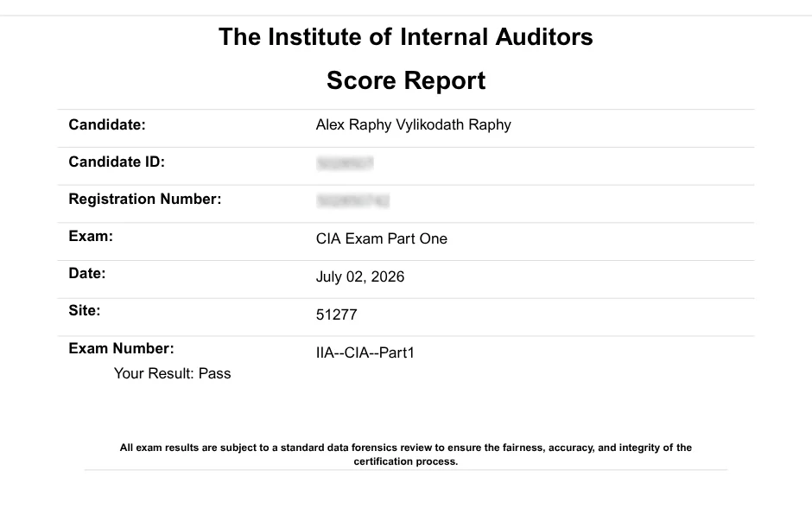812x508 pixels.
Task: Click the Candidate ID: label
Action: [117, 162]
